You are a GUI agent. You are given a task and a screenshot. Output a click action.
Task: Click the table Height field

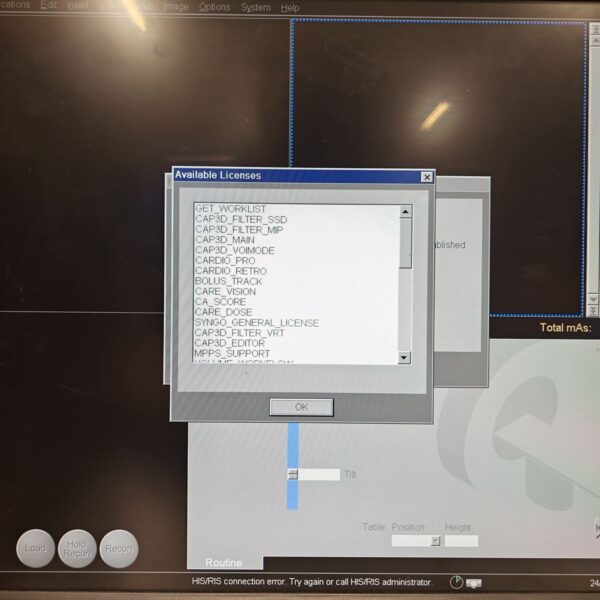[461, 541]
